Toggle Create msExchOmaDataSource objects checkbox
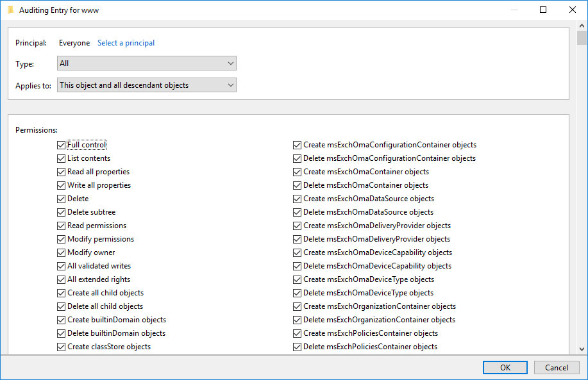 [297, 199]
